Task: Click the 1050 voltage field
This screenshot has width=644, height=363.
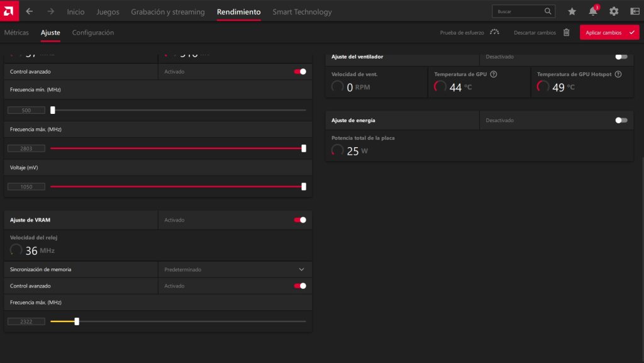Action: [26, 186]
